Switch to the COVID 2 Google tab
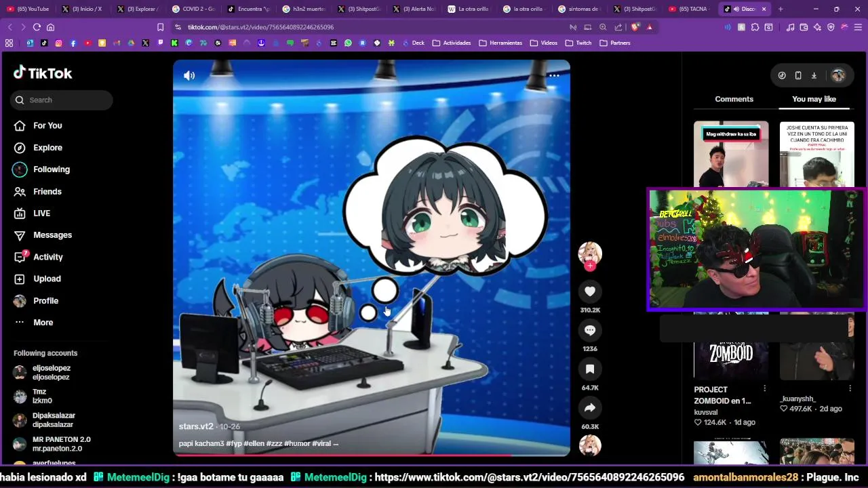This screenshot has width=868, height=488. (193, 9)
